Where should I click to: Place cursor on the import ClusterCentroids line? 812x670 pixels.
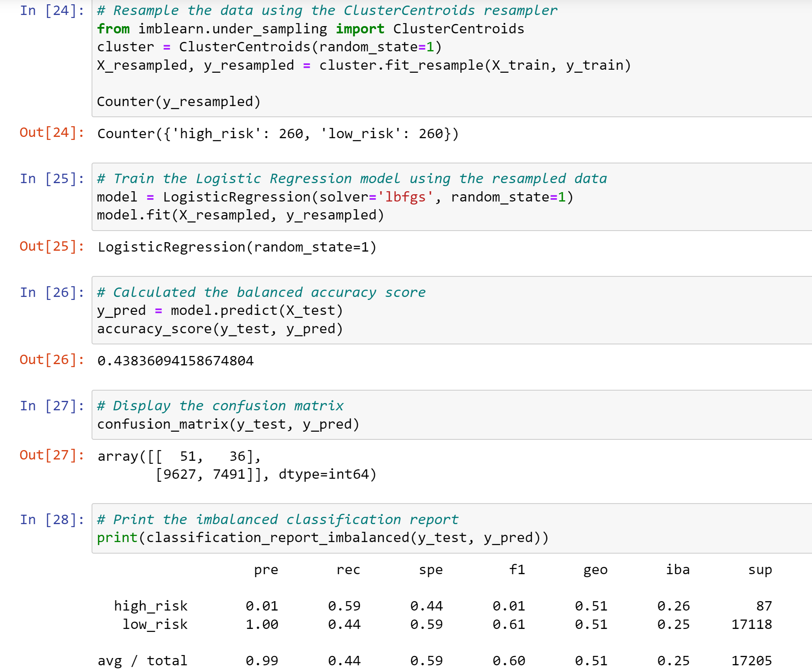pos(310,28)
